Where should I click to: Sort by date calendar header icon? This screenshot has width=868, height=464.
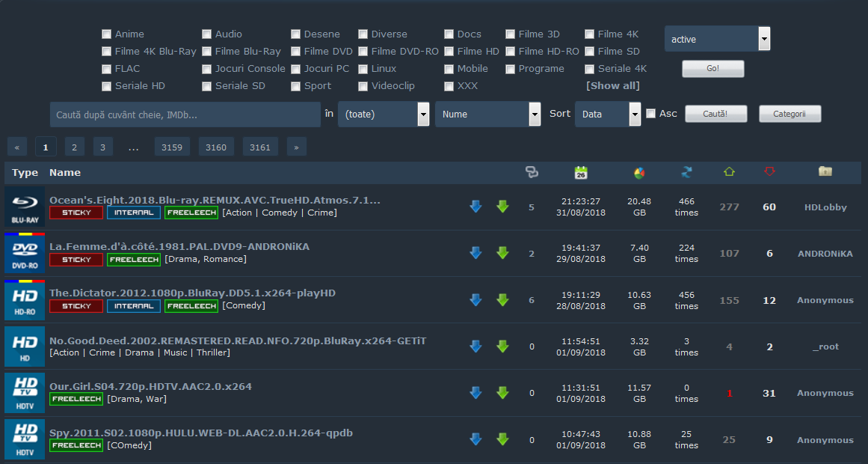point(581,172)
